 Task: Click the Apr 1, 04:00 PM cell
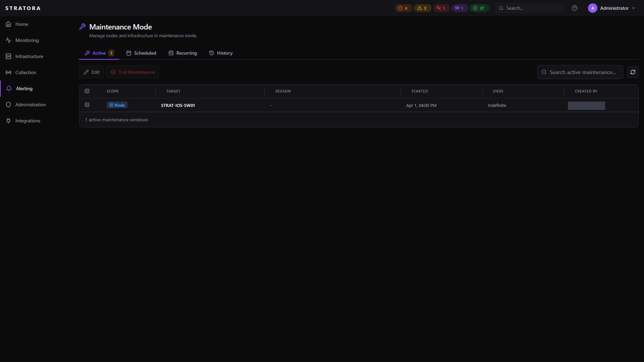pyautogui.click(x=421, y=105)
